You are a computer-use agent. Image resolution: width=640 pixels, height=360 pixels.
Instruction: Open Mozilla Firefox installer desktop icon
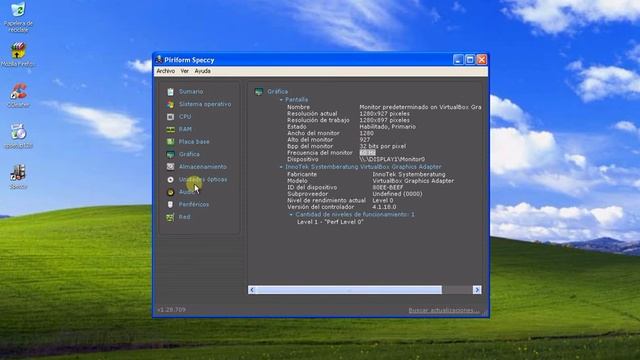coord(18,54)
